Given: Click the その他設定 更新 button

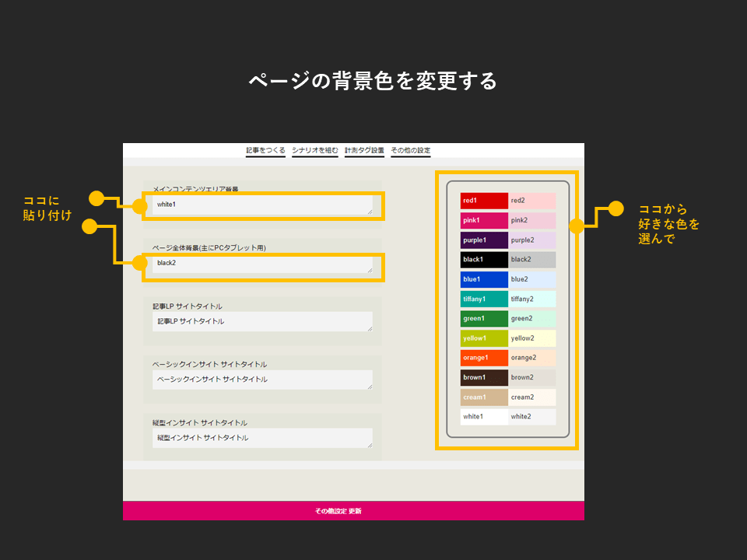Looking at the screenshot, I should [x=353, y=511].
